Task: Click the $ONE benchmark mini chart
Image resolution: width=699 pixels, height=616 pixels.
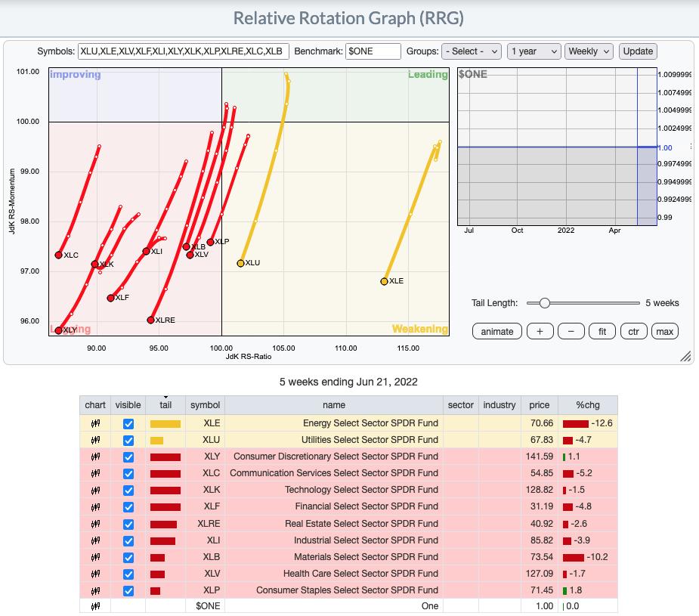Action: (x=557, y=147)
